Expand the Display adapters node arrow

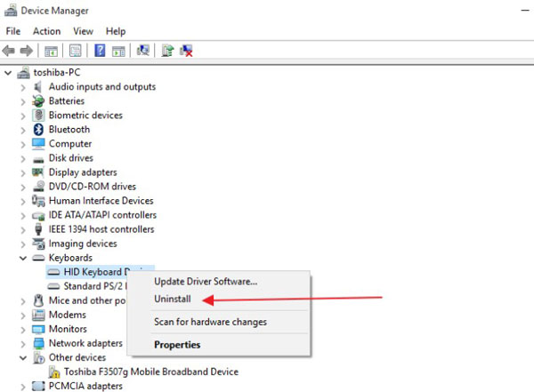tap(23, 173)
